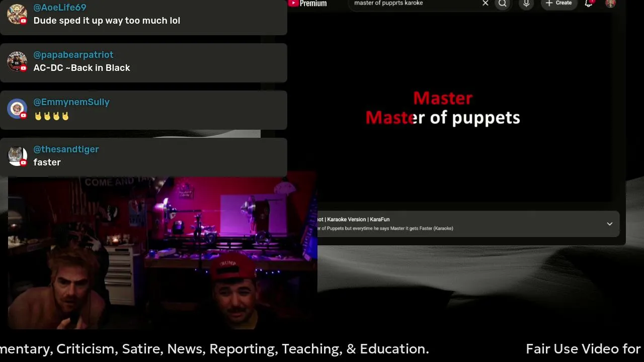Open @EmmynemSully's username in chat
Screen dimensions: 644x362
(x=71, y=102)
